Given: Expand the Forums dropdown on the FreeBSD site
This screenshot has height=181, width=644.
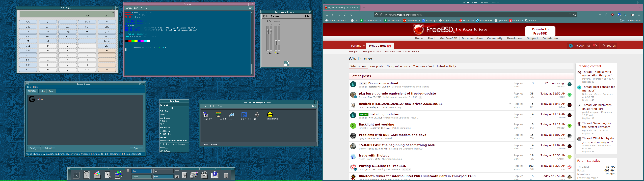Looking at the screenshot, I should [x=358, y=45].
